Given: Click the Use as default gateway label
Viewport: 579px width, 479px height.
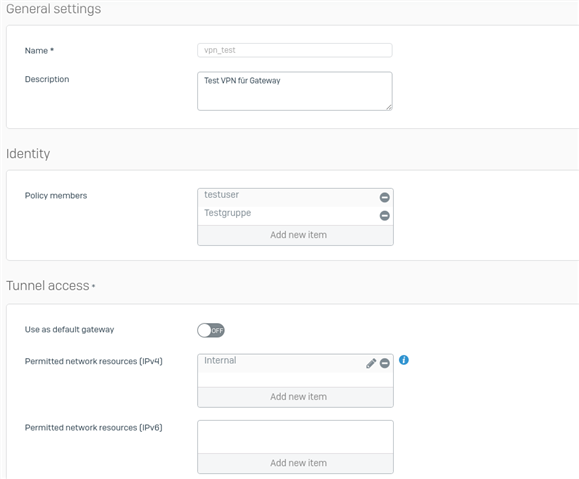Looking at the screenshot, I should coord(69,329).
